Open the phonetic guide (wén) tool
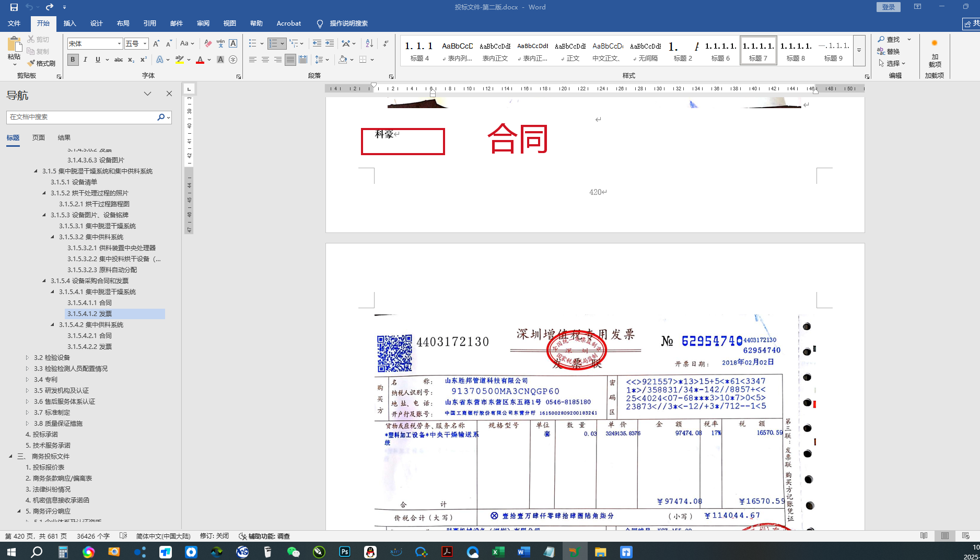This screenshot has height=560, width=980. coord(220,44)
